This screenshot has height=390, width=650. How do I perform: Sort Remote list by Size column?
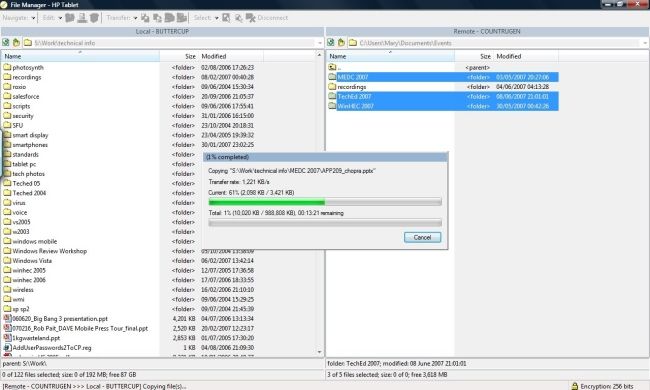point(474,56)
